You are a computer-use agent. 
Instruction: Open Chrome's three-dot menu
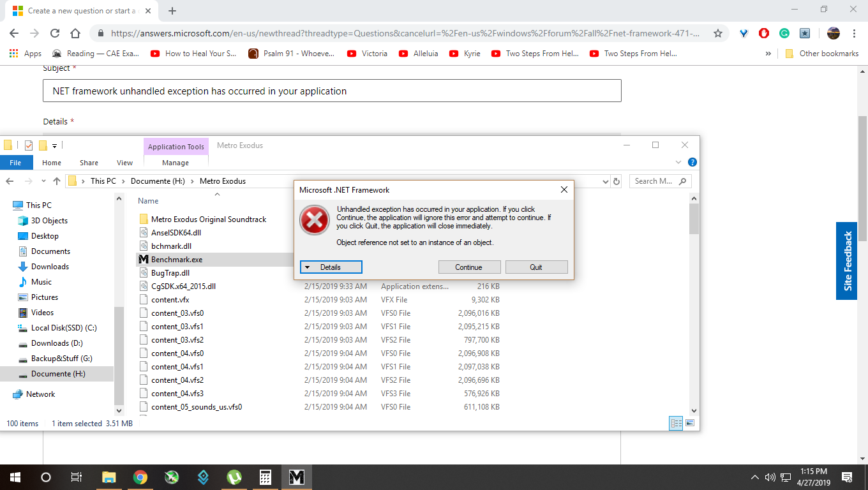854,33
